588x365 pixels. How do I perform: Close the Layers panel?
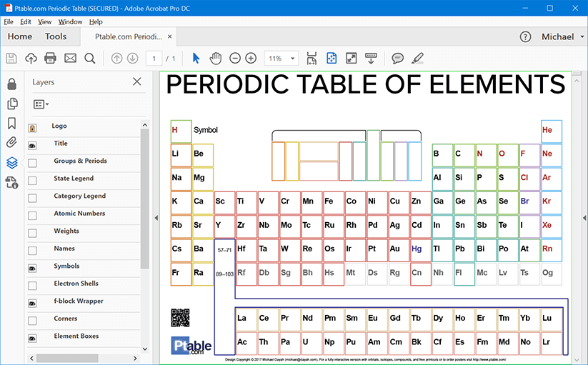(137, 82)
